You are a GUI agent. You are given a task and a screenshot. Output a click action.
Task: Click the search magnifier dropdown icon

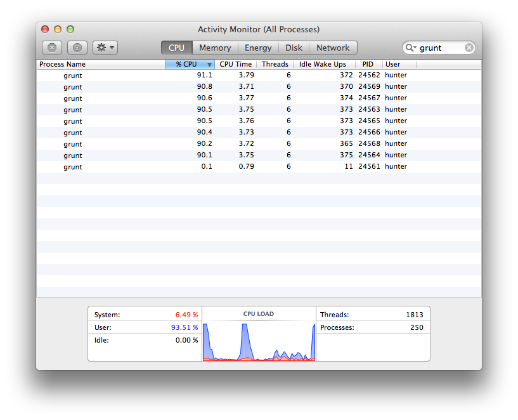(411, 48)
